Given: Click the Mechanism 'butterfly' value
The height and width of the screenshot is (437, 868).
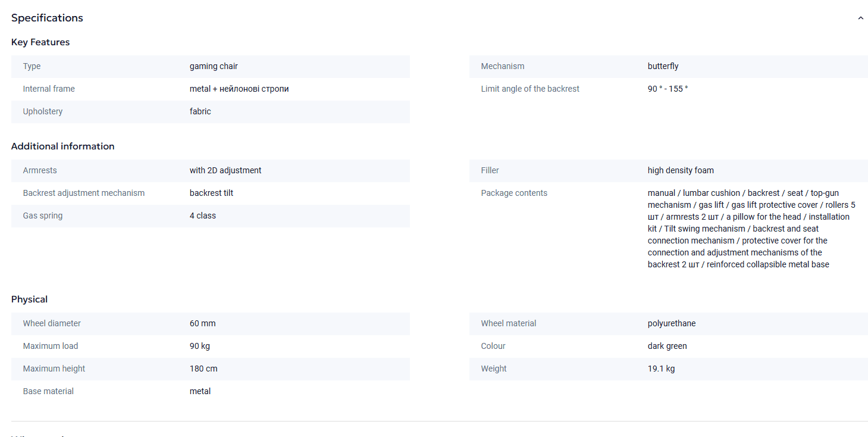Looking at the screenshot, I should point(663,66).
